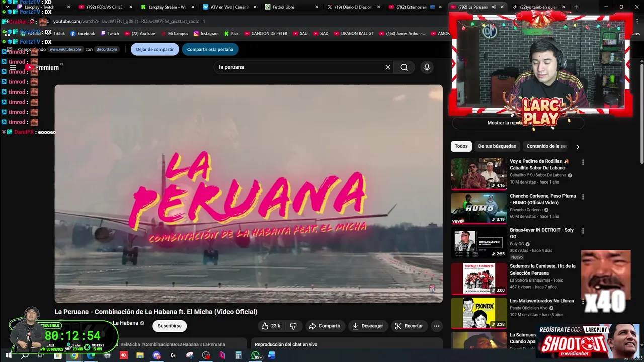Open the YouTube hamburger guide menu
The width and height of the screenshot is (644, 362).
click(13, 67)
